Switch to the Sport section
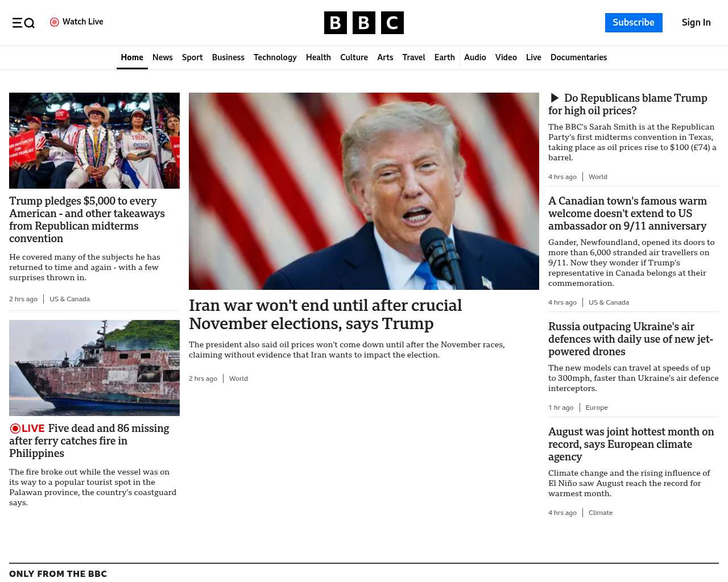 point(192,57)
